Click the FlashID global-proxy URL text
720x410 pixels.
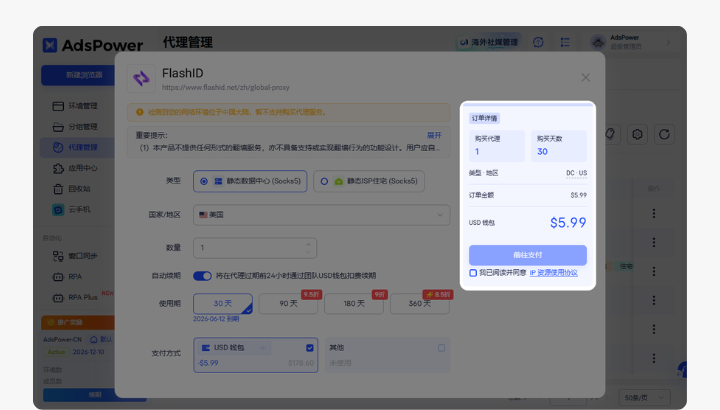[225, 87]
